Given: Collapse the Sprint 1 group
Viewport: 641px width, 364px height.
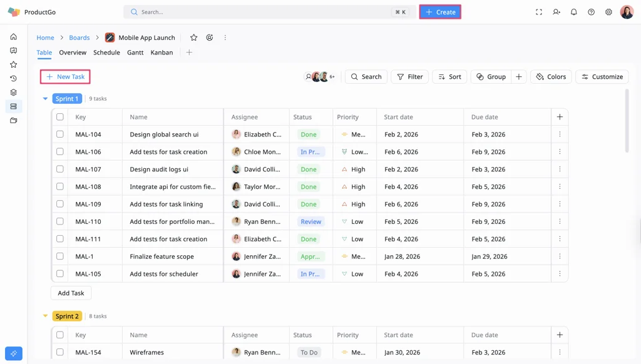Looking at the screenshot, I should [x=45, y=99].
